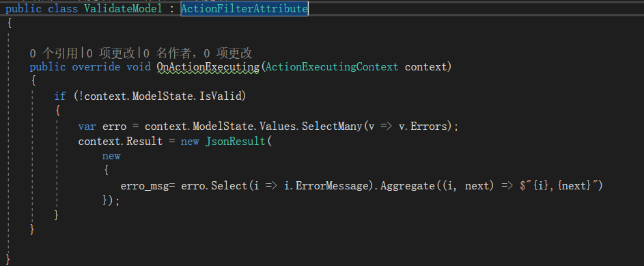Click context.Result assignment target
644x266 pixels.
pos(120,142)
